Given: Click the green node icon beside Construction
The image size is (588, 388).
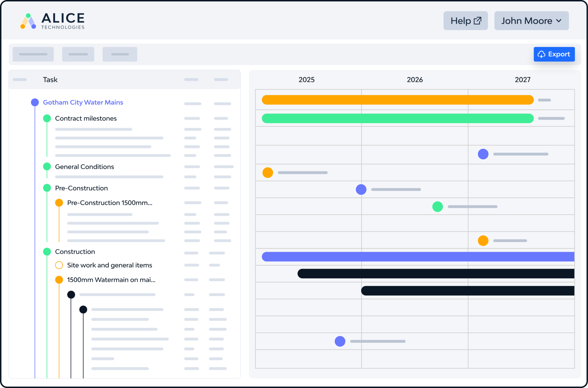Looking at the screenshot, I should (47, 251).
